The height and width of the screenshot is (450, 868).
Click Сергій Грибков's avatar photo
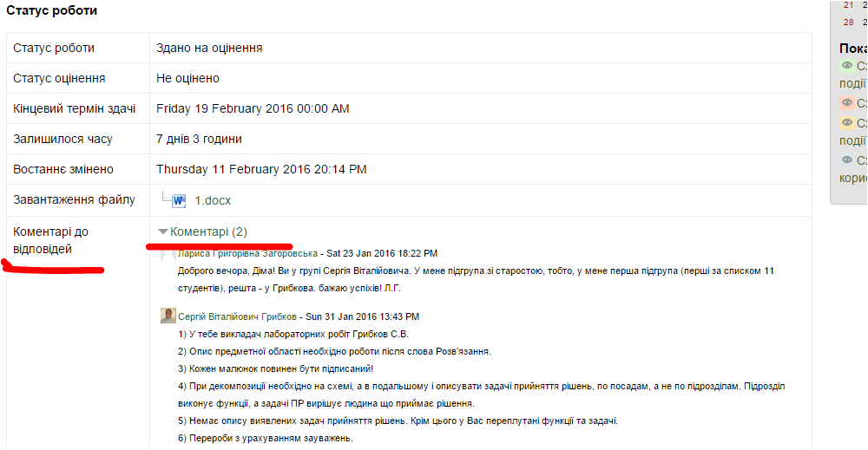(168, 316)
